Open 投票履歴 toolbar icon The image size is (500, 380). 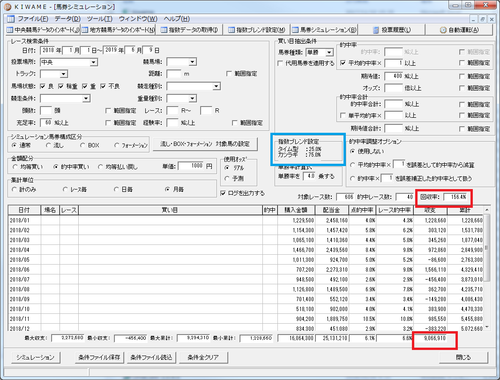376,30
